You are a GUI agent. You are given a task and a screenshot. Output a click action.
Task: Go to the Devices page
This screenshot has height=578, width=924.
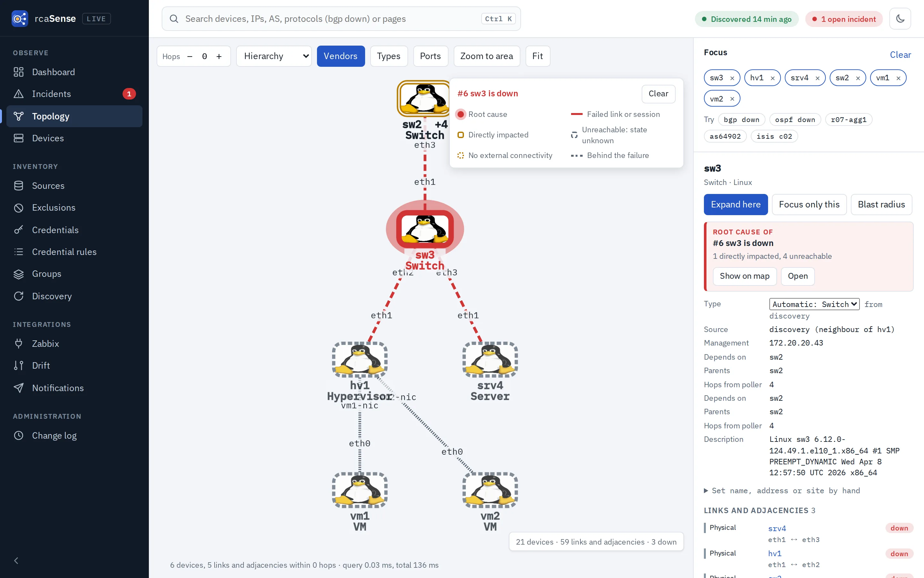pyautogui.click(x=74, y=138)
